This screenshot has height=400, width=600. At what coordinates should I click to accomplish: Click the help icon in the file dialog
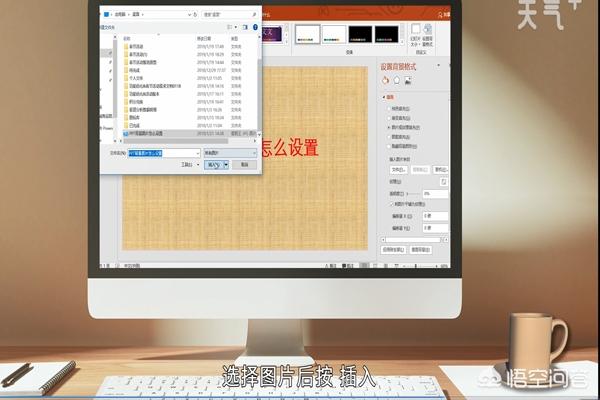point(256,27)
